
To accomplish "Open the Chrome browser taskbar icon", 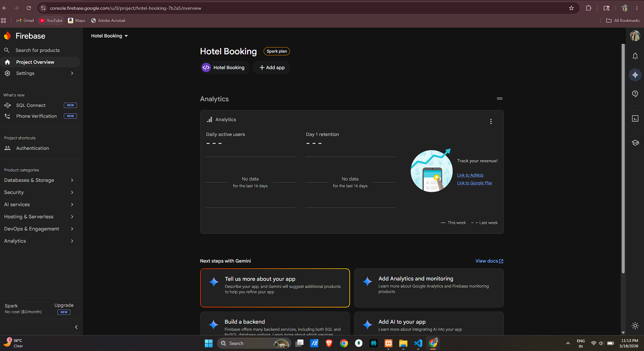I will pyautogui.click(x=344, y=343).
